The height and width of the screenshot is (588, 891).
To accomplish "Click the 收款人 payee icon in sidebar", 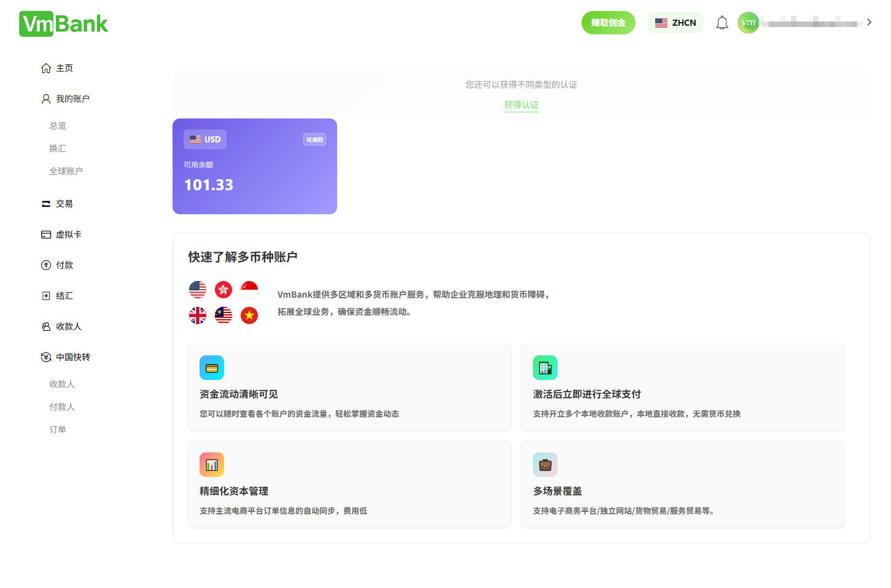I will coord(45,326).
